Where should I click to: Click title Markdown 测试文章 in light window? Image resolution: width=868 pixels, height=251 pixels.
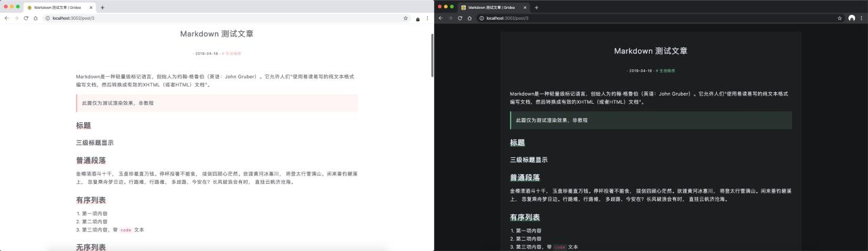(217, 33)
